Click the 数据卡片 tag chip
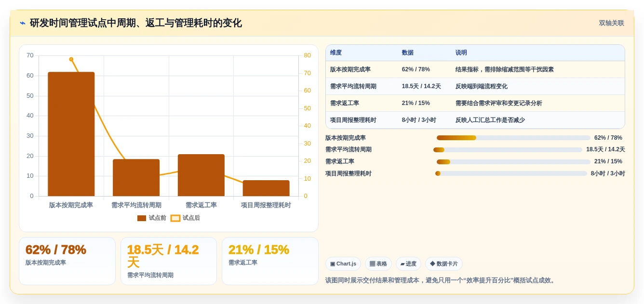This screenshot has width=644, height=304. pos(444,264)
